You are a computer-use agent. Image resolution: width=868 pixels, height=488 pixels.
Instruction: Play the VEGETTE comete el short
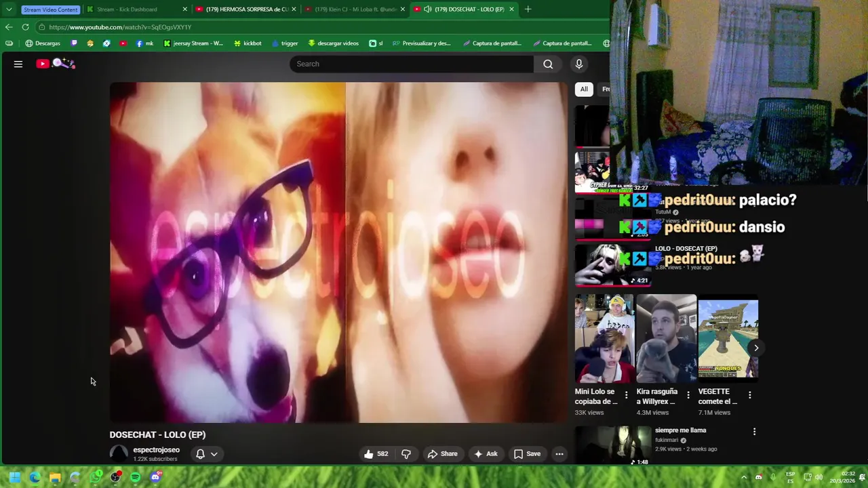tap(728, 338)
